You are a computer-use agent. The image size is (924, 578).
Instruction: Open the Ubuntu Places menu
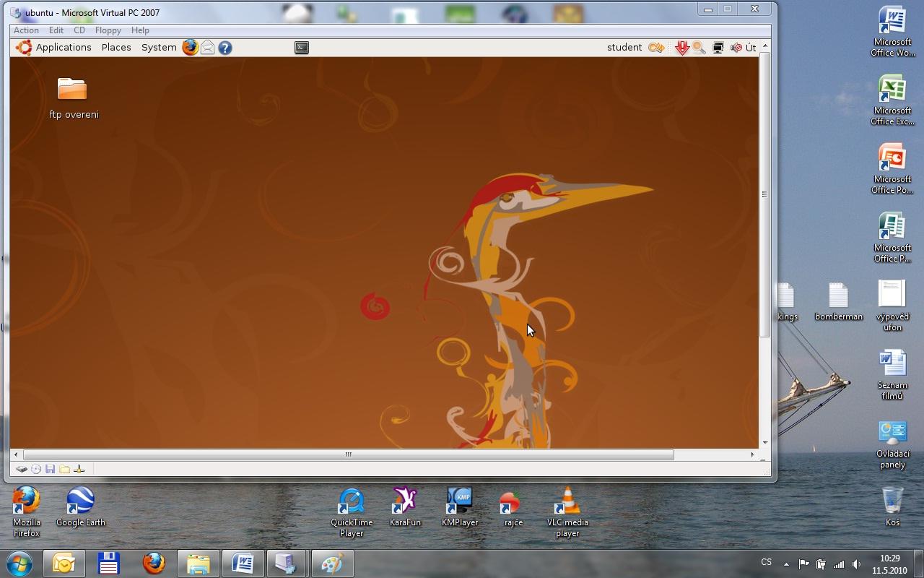coord(116,48)
